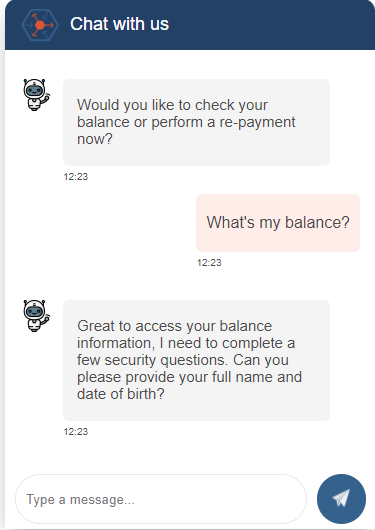Focus the Type a message input box
The height and width of the screenshot is (530, 375).
[x=161, y=499]
